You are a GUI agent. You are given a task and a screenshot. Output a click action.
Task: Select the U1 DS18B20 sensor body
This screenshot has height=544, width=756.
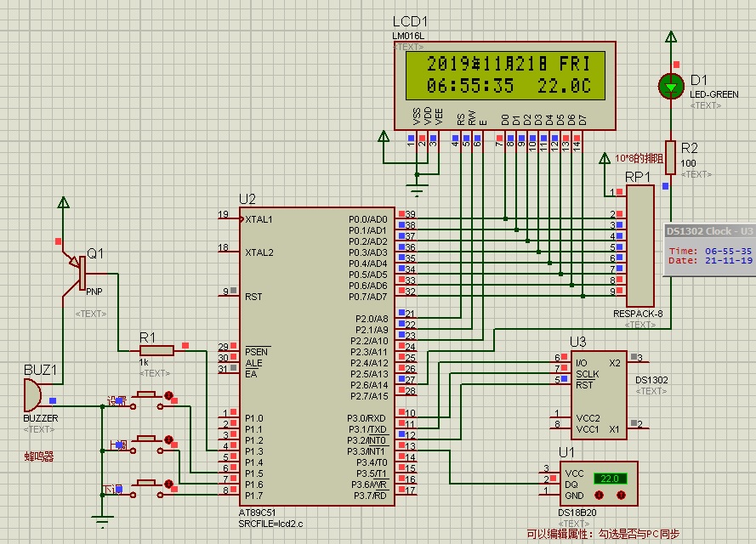click(x=599, y=484)
